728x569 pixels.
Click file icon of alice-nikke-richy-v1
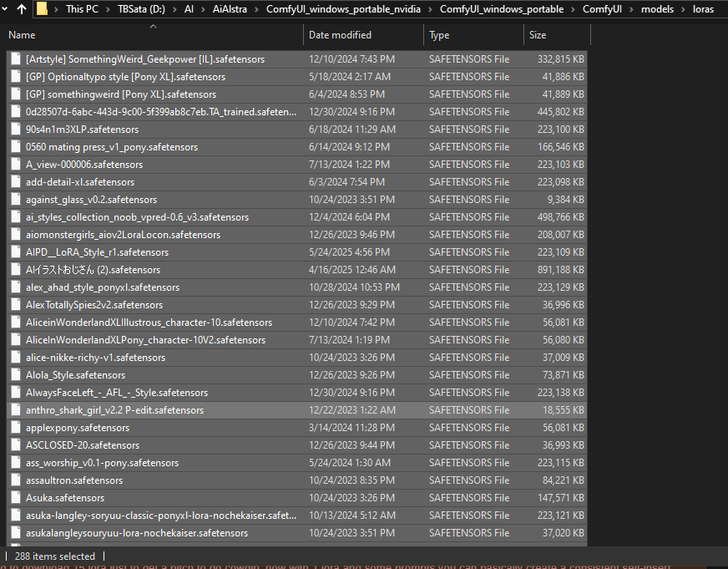[16, 358]
